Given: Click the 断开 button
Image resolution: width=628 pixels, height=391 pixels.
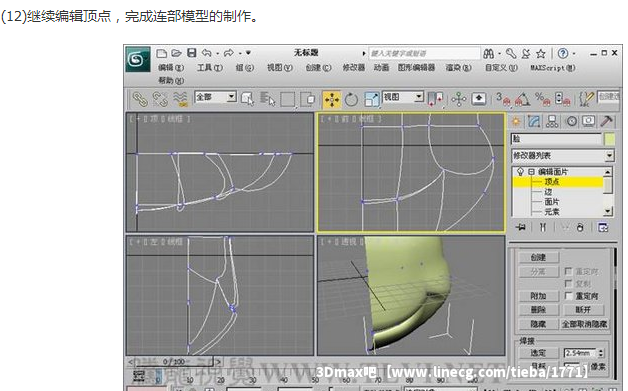Looking at the screenshot, I should pyautogui.click(x=583, y=310).
